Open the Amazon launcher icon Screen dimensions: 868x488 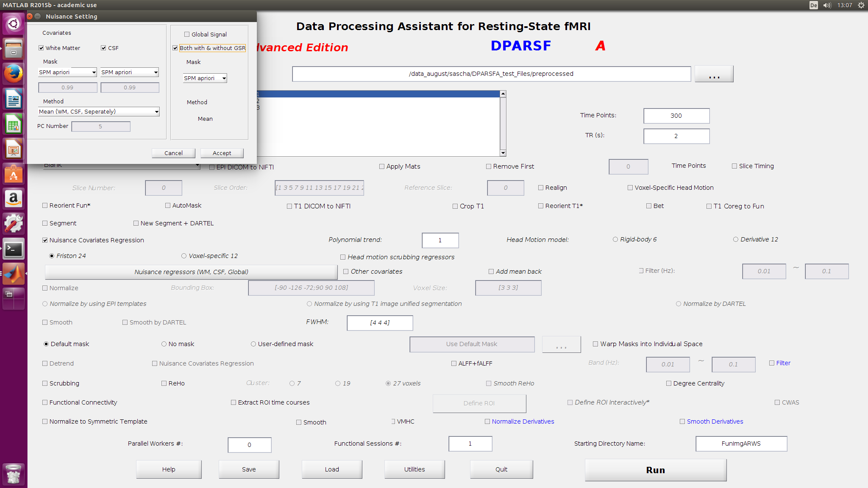(14, 199)
